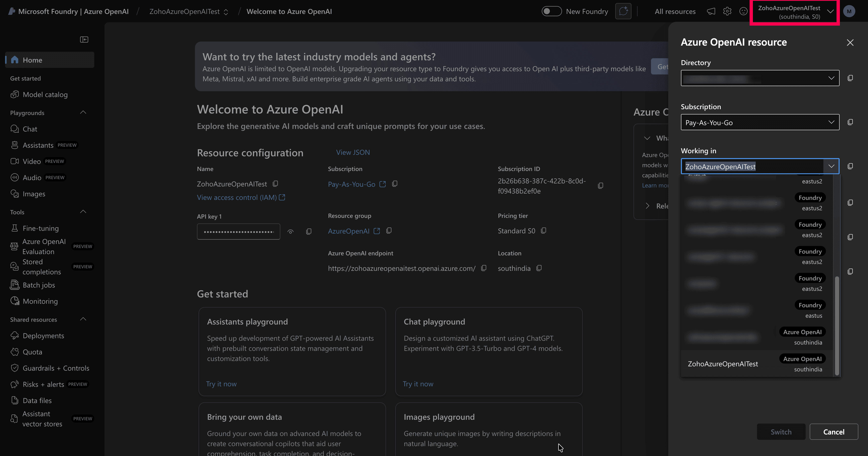868x456 pixels.
Task: Copy the Working in resource name
Action: 850,166
